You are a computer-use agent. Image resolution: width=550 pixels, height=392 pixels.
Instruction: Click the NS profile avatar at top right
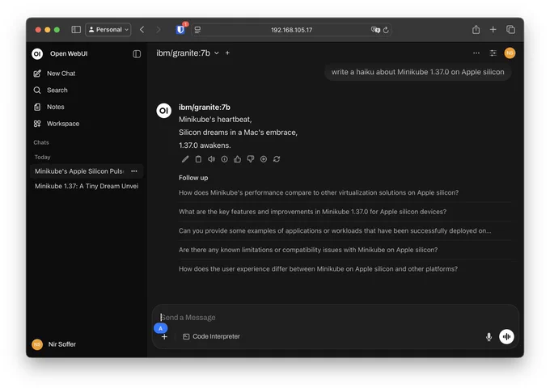(x=510, y=53)
